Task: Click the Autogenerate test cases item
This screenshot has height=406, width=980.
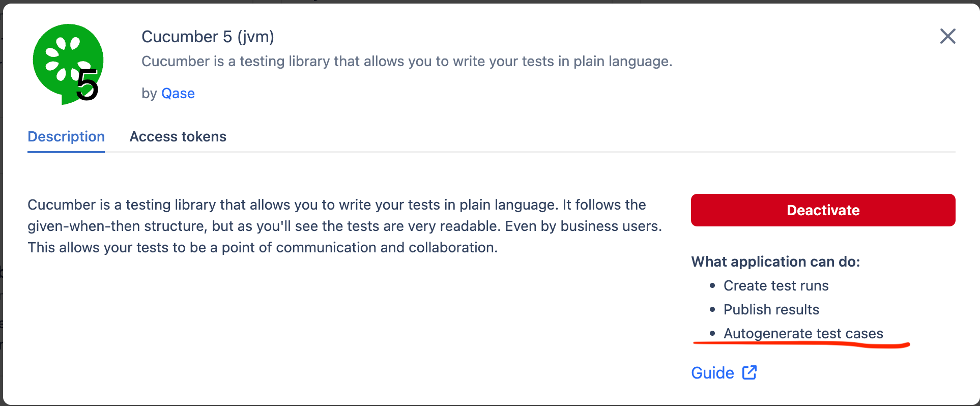Action: [x=803, y=333]
